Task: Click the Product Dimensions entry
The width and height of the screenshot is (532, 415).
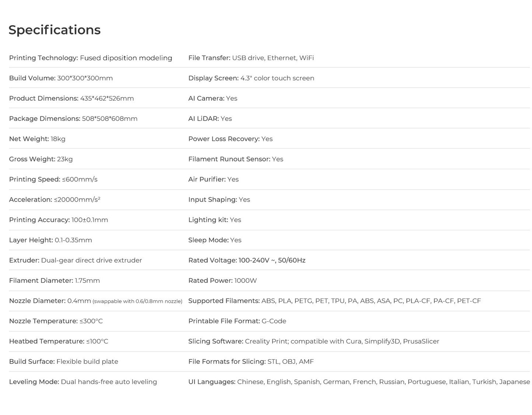Action: (71, 98)
